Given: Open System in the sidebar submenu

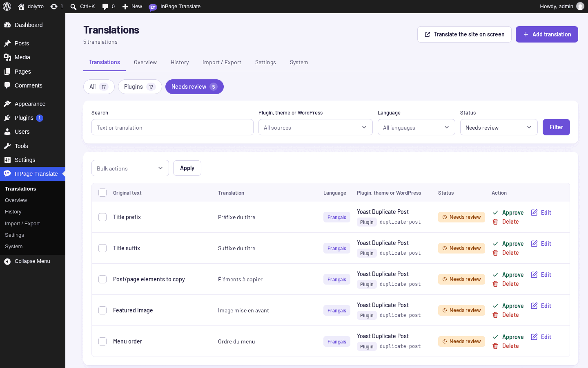Looking at the screenshot, I should point(14,247).
